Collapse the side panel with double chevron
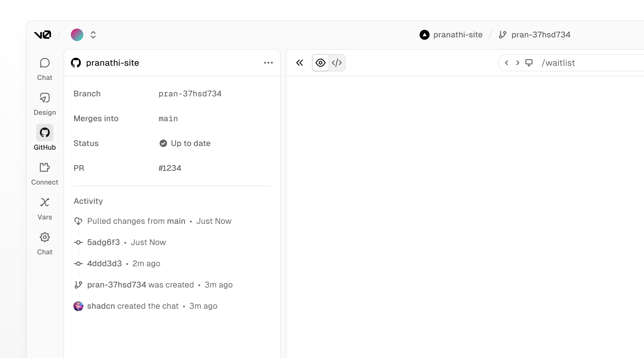Viewport: 644px width, 358px height. [299, 63]
